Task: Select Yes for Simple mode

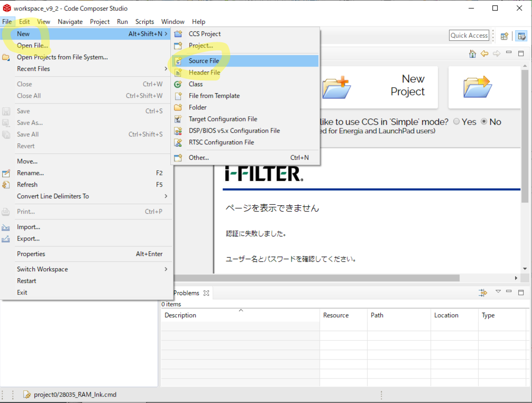Action: (x=456, y=122)
